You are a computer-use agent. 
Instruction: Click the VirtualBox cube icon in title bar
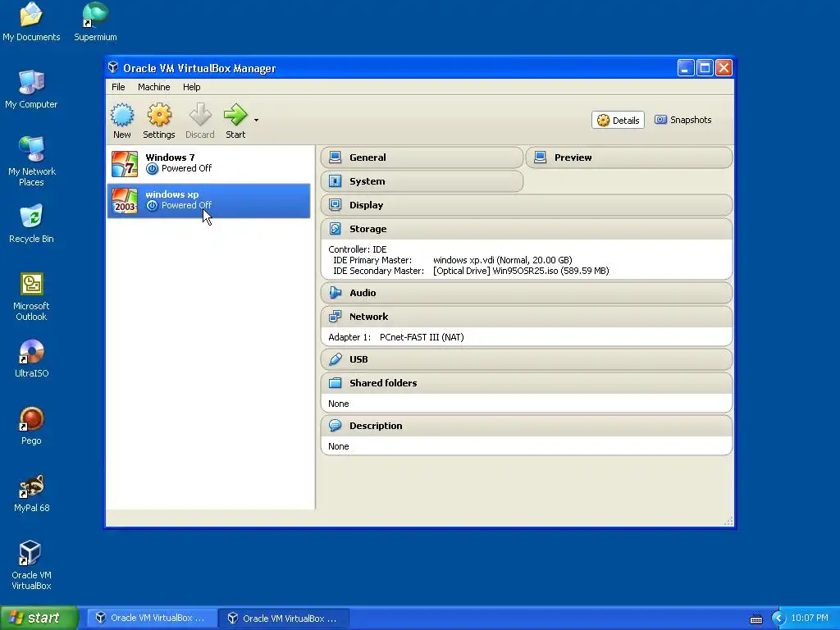pos(113,67)
